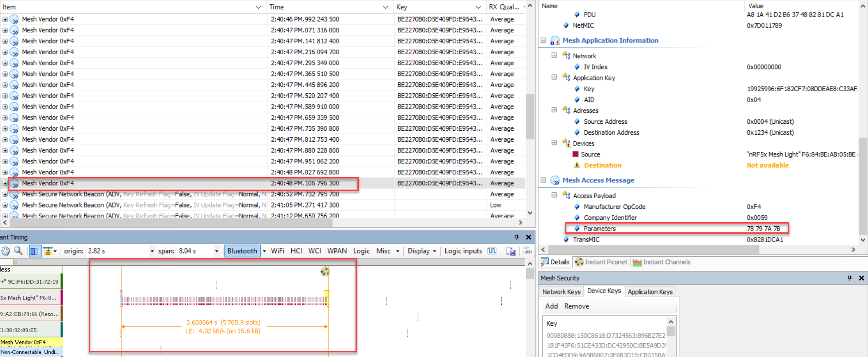Image resolution: width=868 pixels, height=357 pixels.
Task: Toggle the split panel layout button
Action: click(x=34, y=251)
